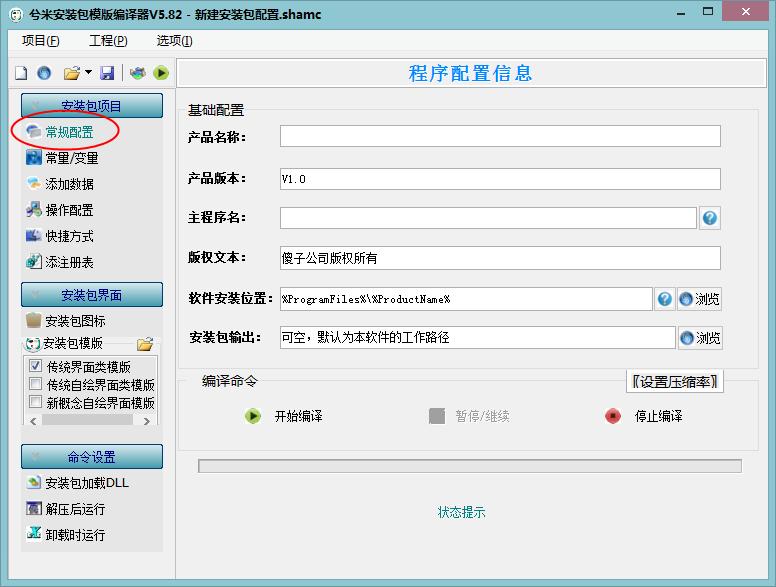Open 添注册表 in the sidebar
Image resolution: width=776 pixels, height=587 pixels.
(60, 262)
